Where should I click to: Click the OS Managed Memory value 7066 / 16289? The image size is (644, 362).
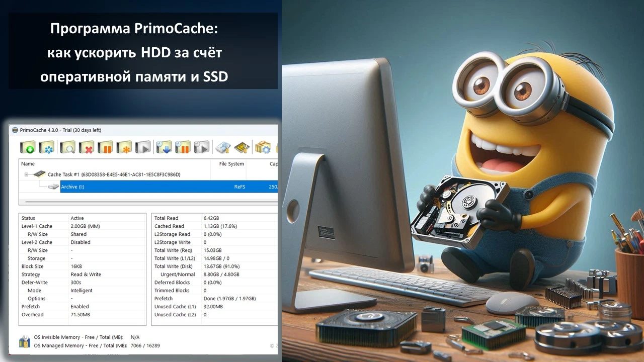pyautogui.click(x=145, y=346)
